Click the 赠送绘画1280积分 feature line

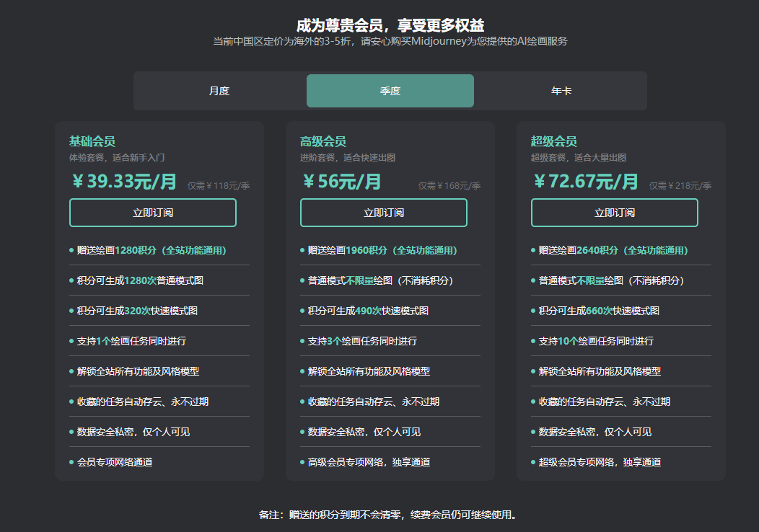[152, 250]
